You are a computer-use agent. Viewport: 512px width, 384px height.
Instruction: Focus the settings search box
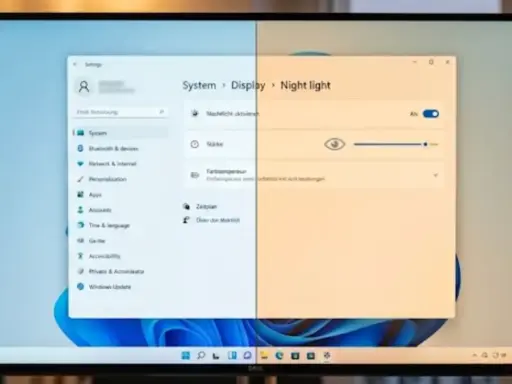(120, 112)
